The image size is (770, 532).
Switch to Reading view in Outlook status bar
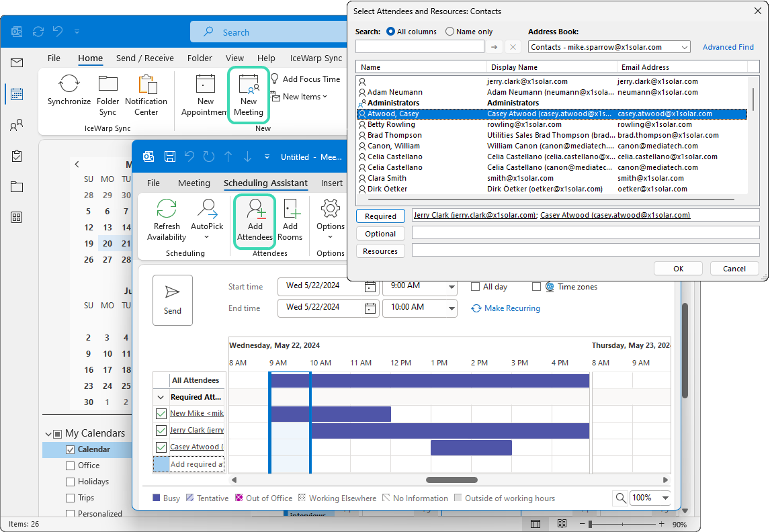coord(562,524)
